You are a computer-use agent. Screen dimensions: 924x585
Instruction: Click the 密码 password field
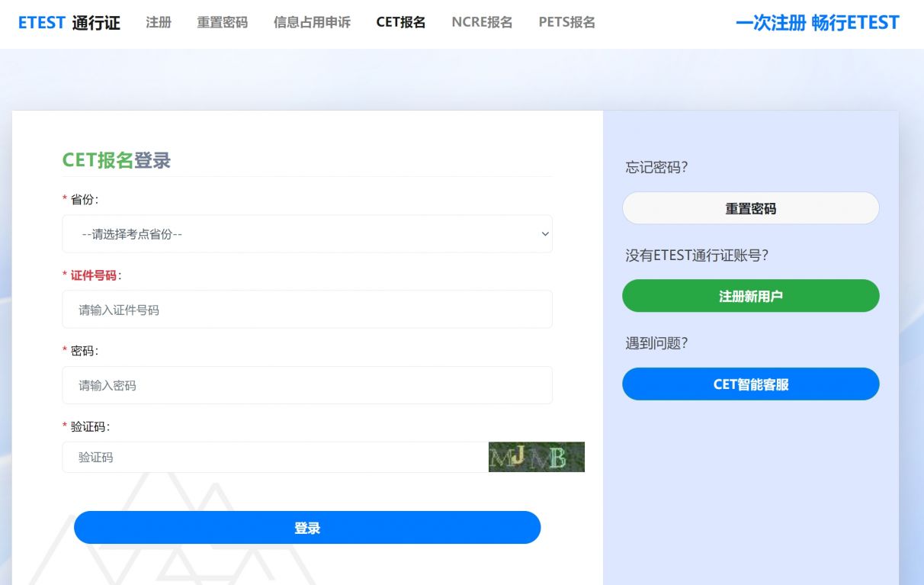pos(307,385)
